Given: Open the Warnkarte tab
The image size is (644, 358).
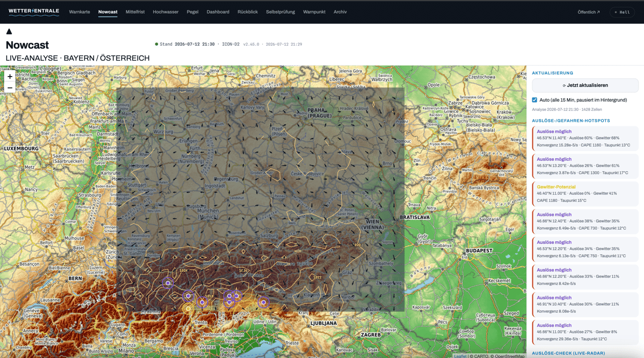Looking at the screenshot, I should 79,12.
